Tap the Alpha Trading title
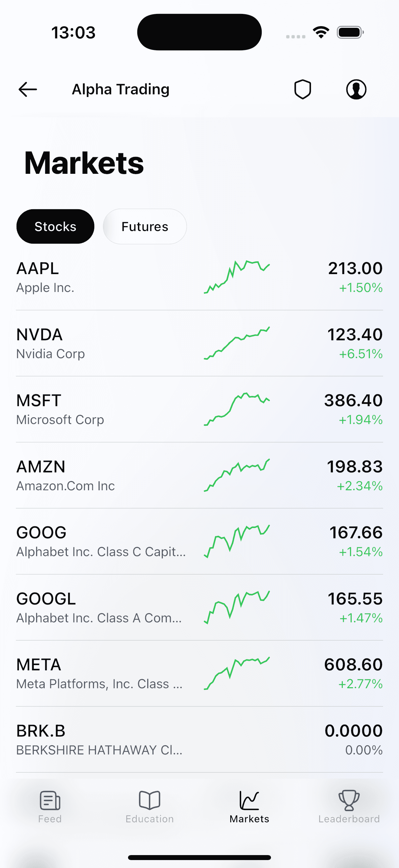Viewport: 399px width, 868px height. tap(120, 89)
